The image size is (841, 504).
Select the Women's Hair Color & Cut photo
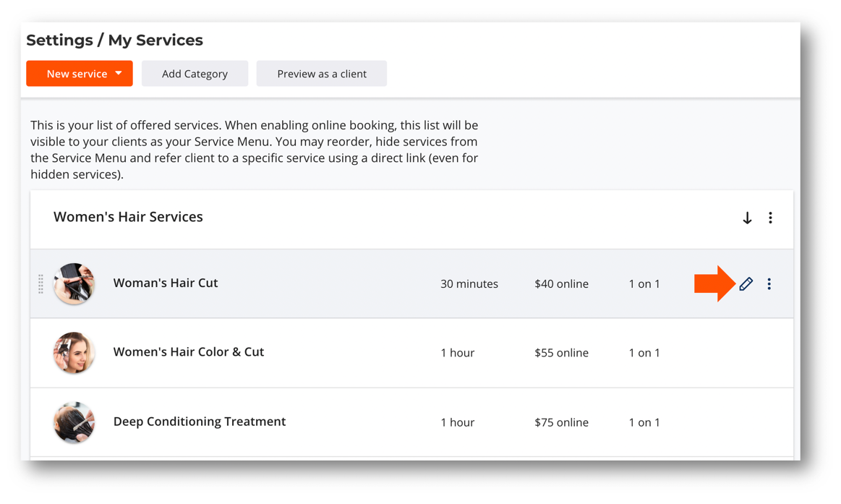tap(74, 353)
